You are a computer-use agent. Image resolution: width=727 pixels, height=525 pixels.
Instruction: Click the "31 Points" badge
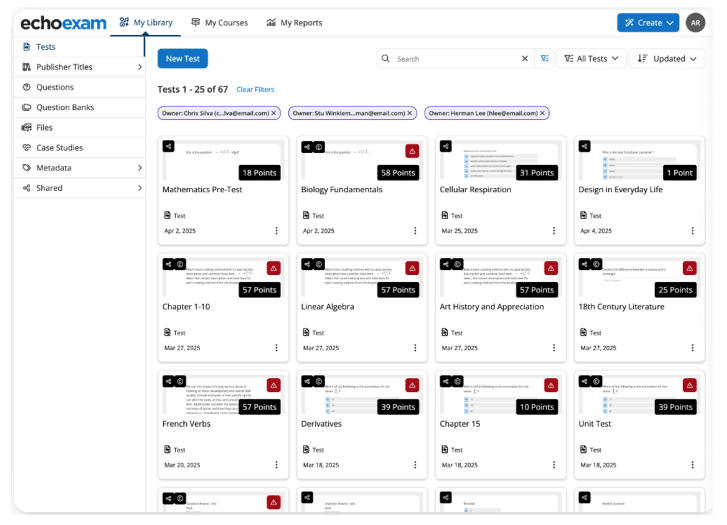(536, 173)
